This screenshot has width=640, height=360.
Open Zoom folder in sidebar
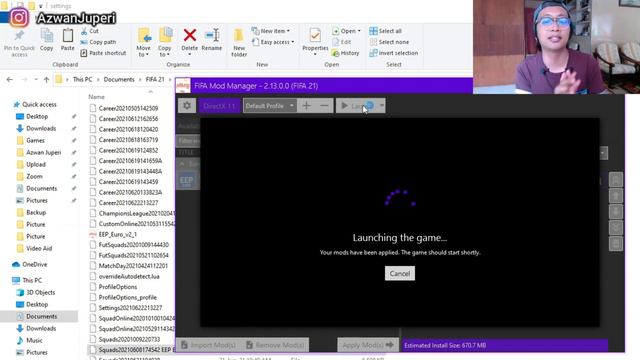(34, 176)
